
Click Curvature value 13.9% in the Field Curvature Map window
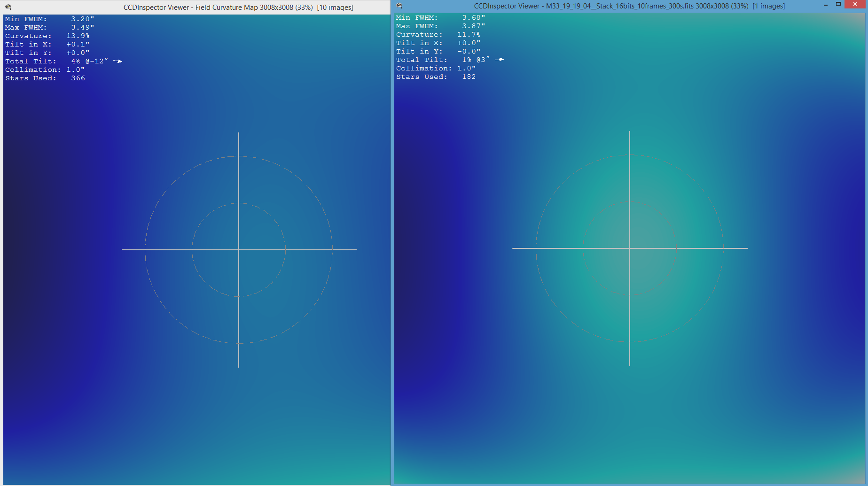tap(78, 36)
